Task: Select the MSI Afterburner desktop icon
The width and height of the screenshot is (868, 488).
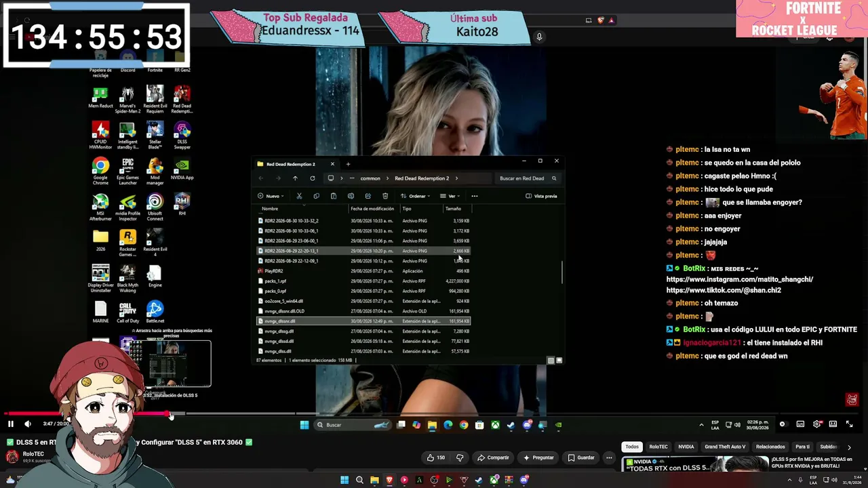Action: [x=100, y=207]
